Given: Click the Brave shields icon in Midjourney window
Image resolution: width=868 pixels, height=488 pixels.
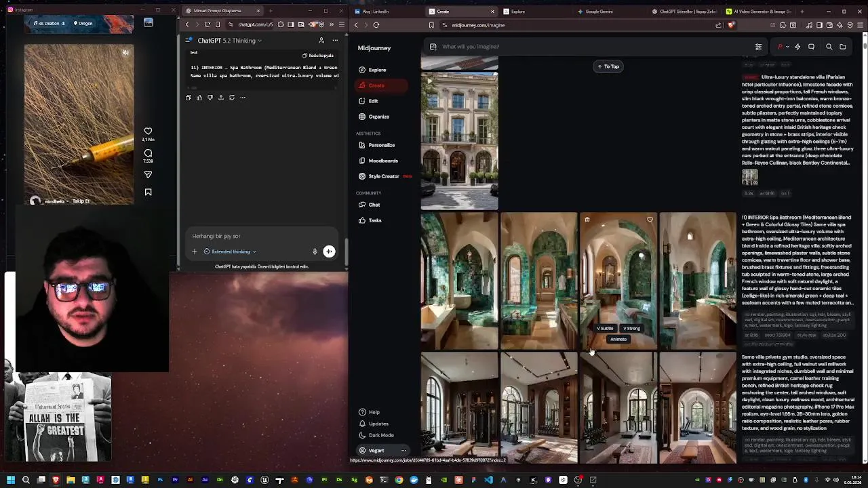Looking at the screenshot, I should [x=730, y=25].
